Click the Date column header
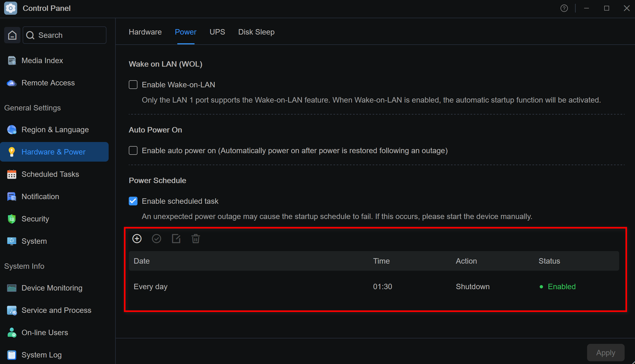 pyautogui.click(x=141, y=261)
